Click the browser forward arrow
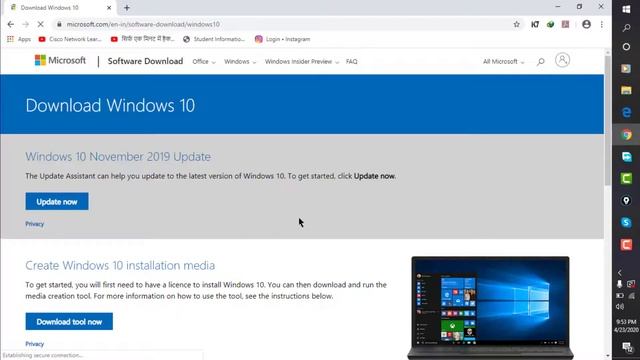 click(25, 24)
